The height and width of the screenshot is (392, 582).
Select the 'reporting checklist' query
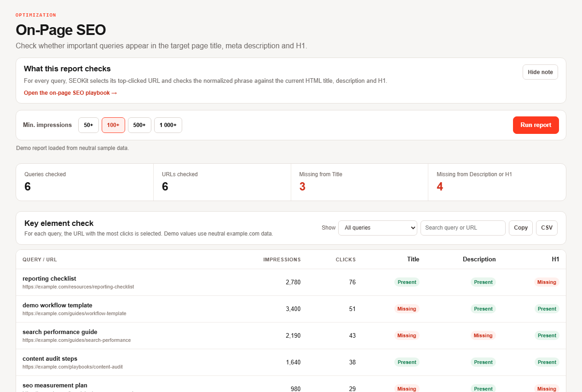49,278
